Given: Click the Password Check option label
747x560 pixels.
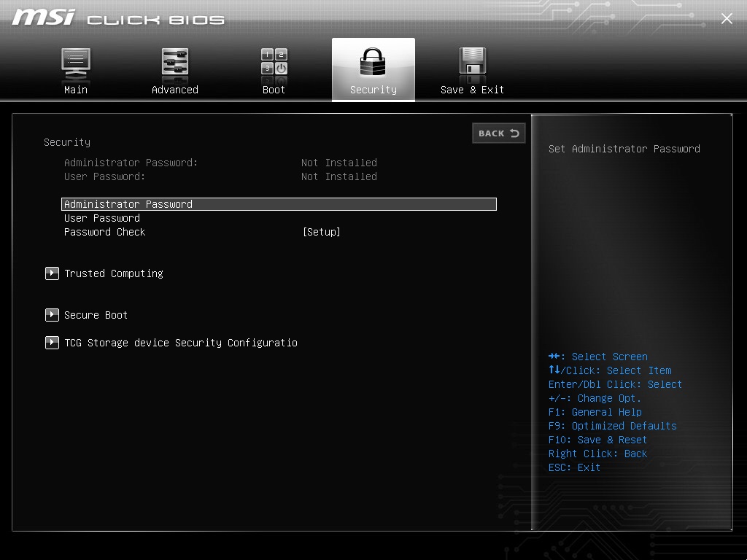Looking at the screenshot, I should coord(105,232).
